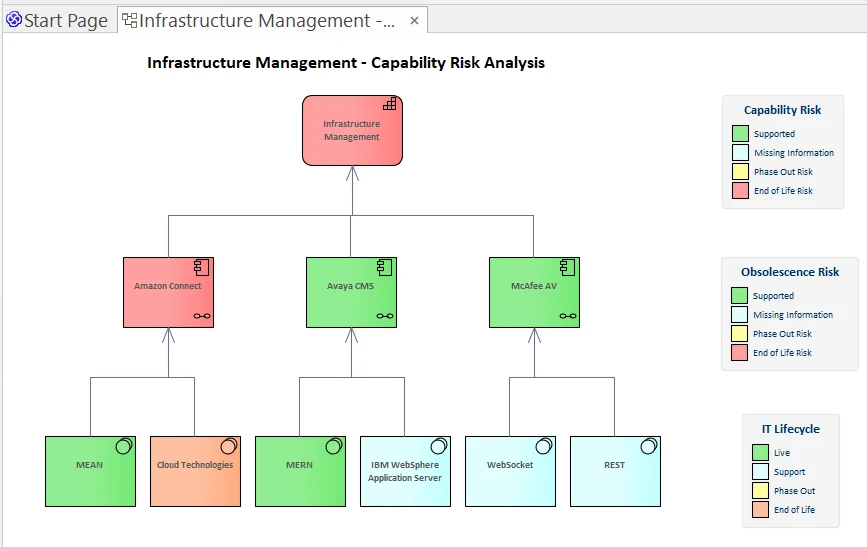The image size is (867, 547).
Task: Click Capability Risk Supported green swatch
Action: click(740, 134)
